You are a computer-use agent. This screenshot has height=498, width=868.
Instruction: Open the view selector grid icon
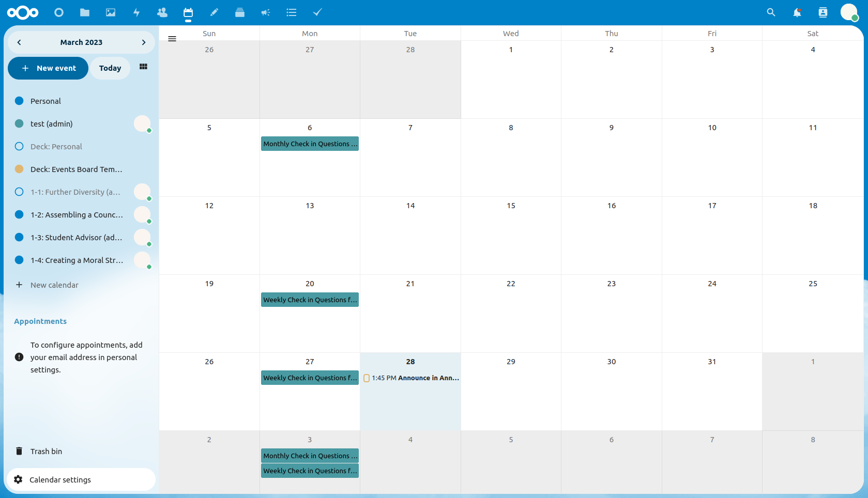click(143, 67)
